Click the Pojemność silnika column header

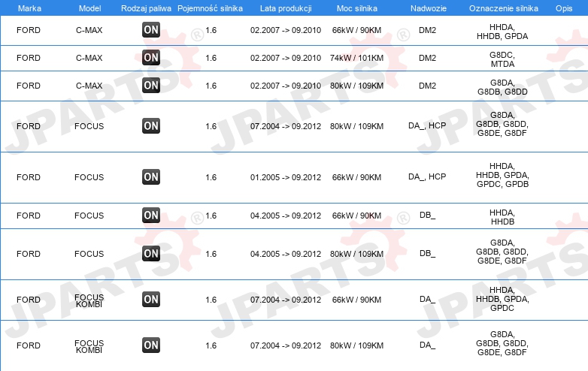pyautogui.click(x=210, y=8)
